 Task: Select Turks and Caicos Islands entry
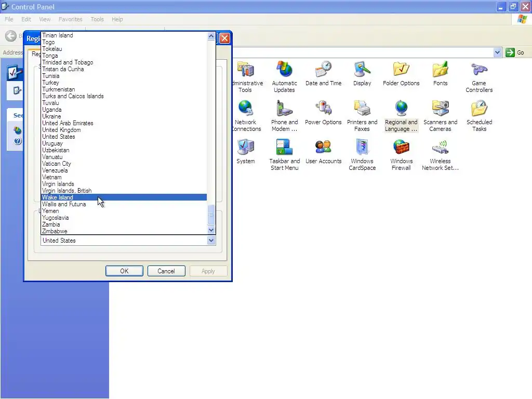pyautogui.click(x=124, y=96)
